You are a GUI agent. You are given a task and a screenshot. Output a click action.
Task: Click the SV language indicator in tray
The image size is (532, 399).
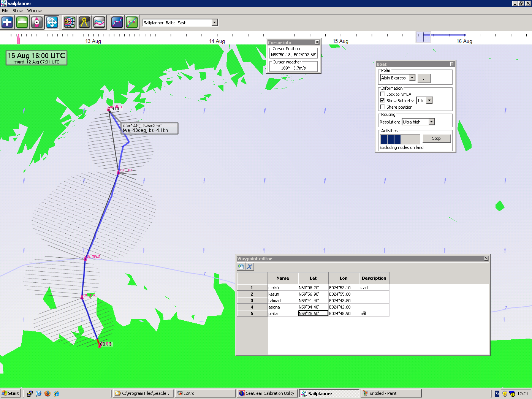coord(497,394)
